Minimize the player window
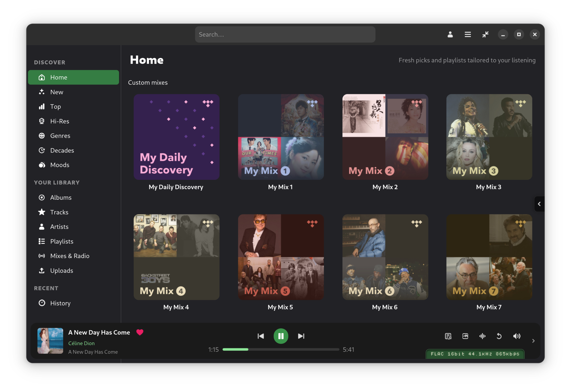Screen dimensions: 571x392 pos(503,35)
